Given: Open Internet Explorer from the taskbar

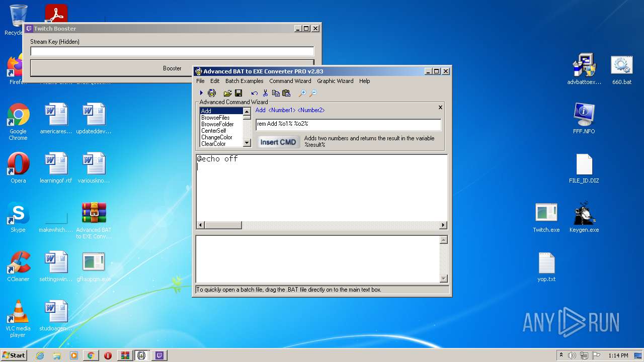Looking at the screenshot, I should [40, 355].
